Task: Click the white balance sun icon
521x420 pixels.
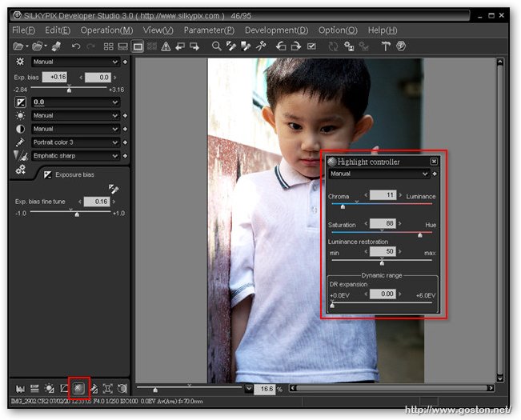Action: [x=20, y=116]
